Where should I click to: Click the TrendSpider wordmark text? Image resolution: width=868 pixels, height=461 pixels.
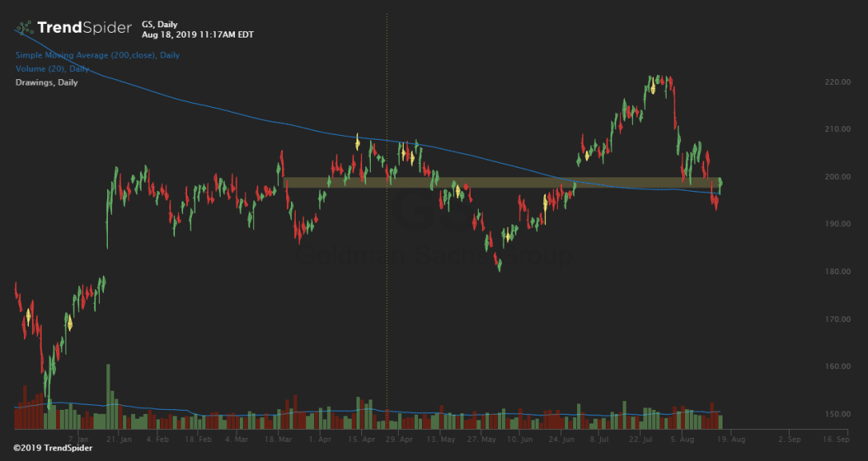tap(85, 28)
